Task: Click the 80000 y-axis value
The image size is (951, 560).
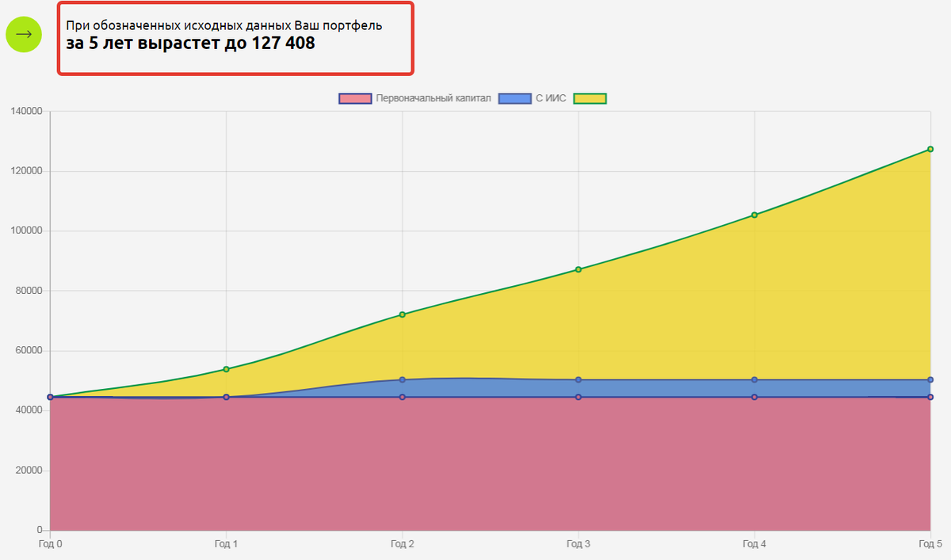Action: [29, 291]
